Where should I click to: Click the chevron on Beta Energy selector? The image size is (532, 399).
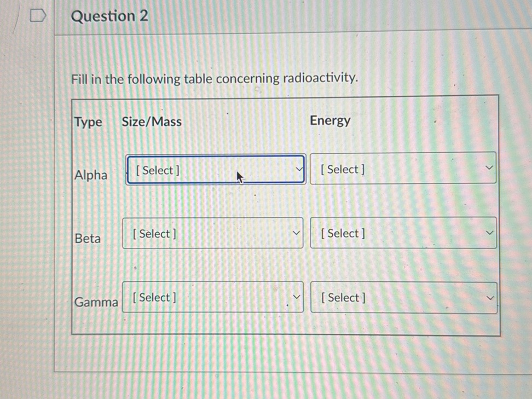point(490,233)
